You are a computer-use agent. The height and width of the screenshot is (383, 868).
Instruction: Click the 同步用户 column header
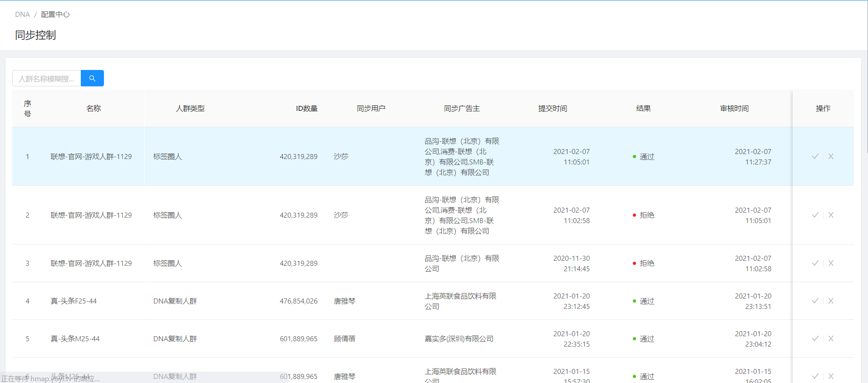coord(371,108)
